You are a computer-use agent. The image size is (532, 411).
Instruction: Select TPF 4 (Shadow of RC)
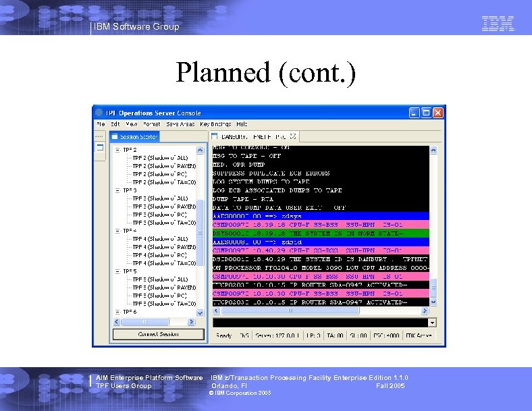pyautogui.click(x=159, y=255)
